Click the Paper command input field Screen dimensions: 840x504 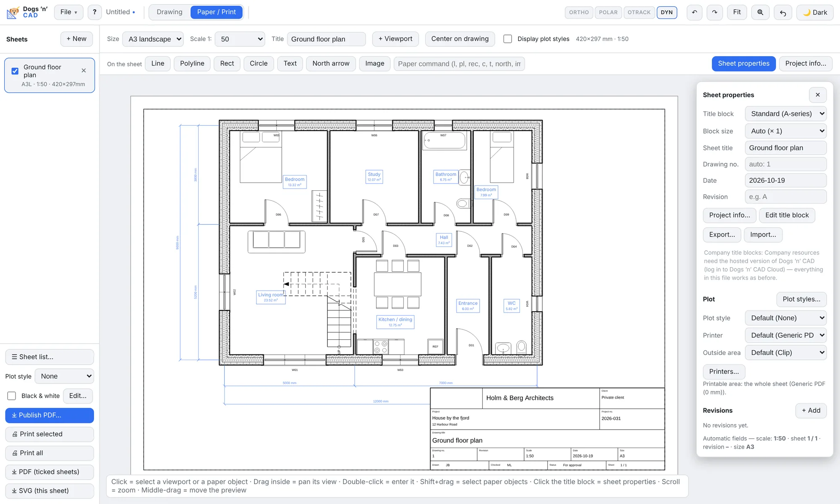[459, 64]
